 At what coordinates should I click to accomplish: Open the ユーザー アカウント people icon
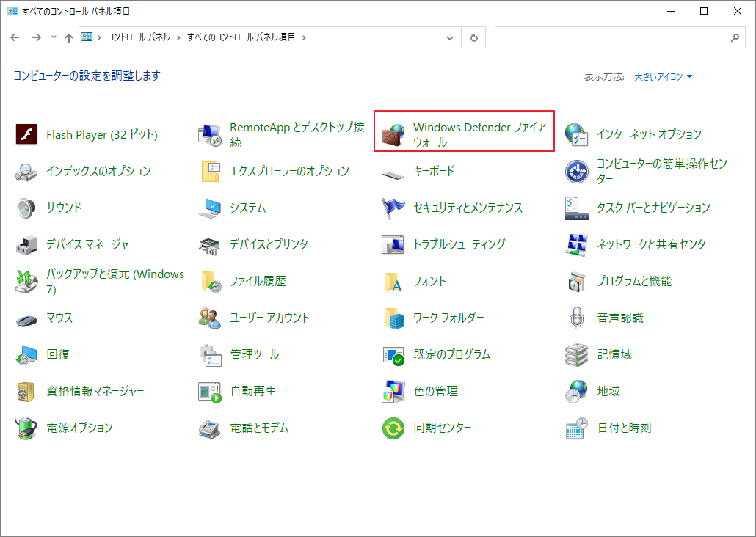(210, 318)
